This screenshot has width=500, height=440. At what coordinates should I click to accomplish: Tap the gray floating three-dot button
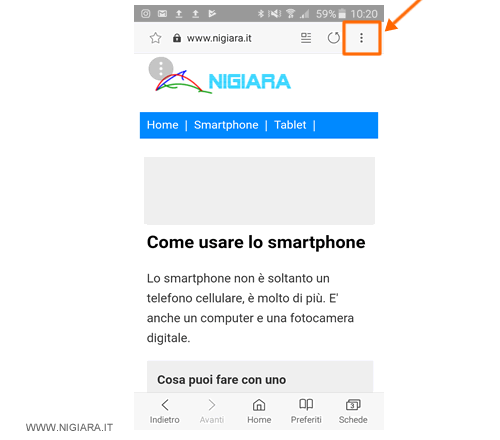tap(161, 69)
